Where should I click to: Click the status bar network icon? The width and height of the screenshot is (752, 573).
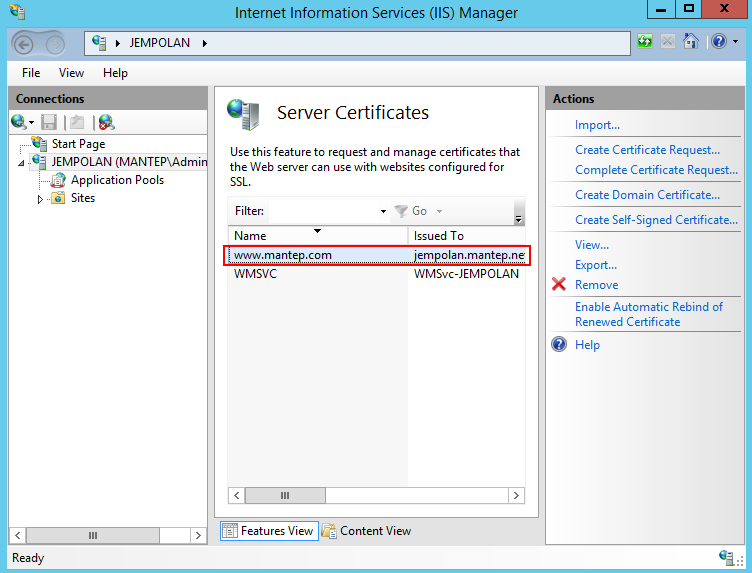727,558
